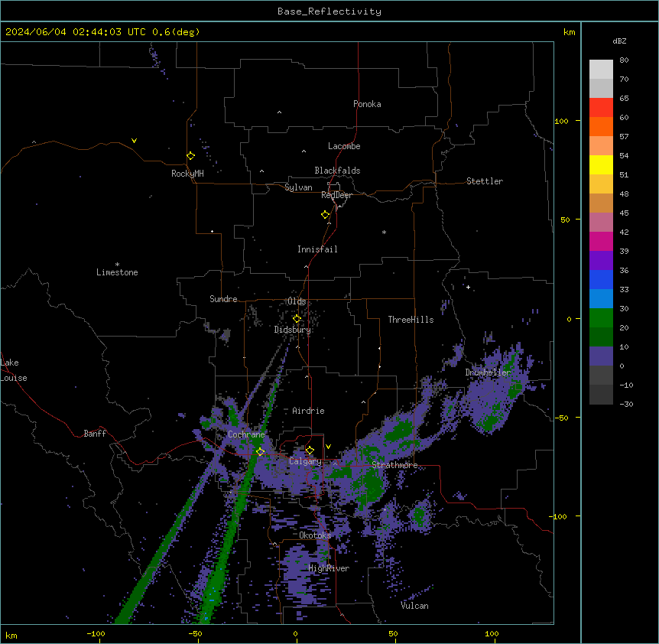Viewport: 659px width, 644px height.
Task: Click the km label at bottom left
Action: pyautogui.click(x=11, y=635)
